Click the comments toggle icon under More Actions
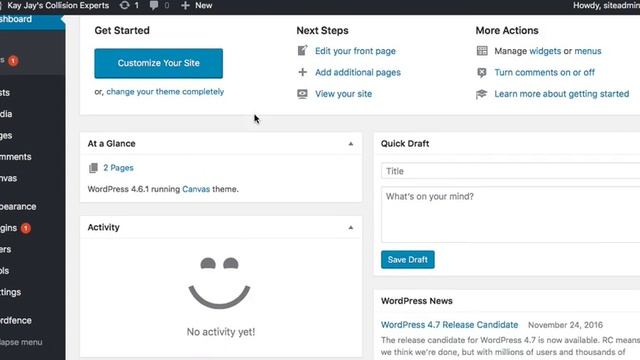Viewport: 640px width, 360px height. coord(482,72)
